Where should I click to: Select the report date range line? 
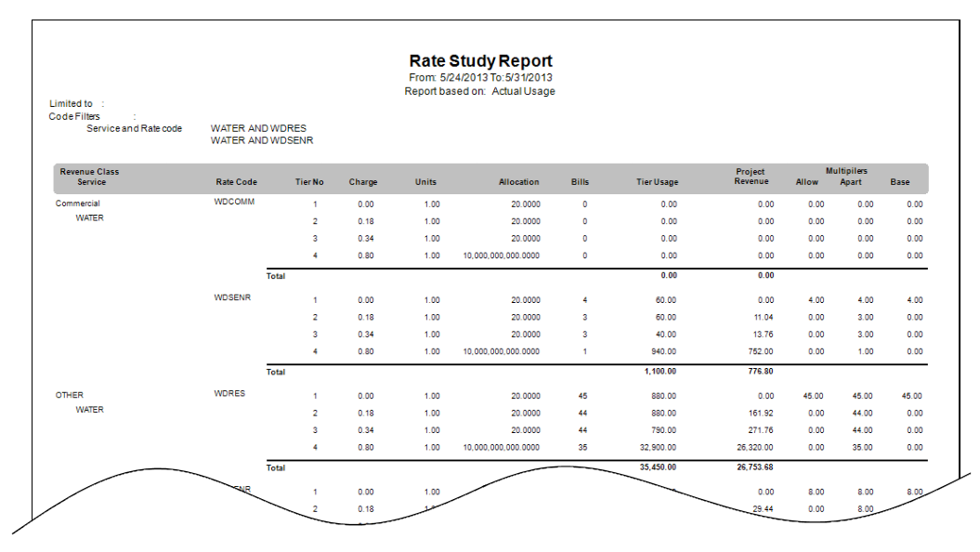480,77
